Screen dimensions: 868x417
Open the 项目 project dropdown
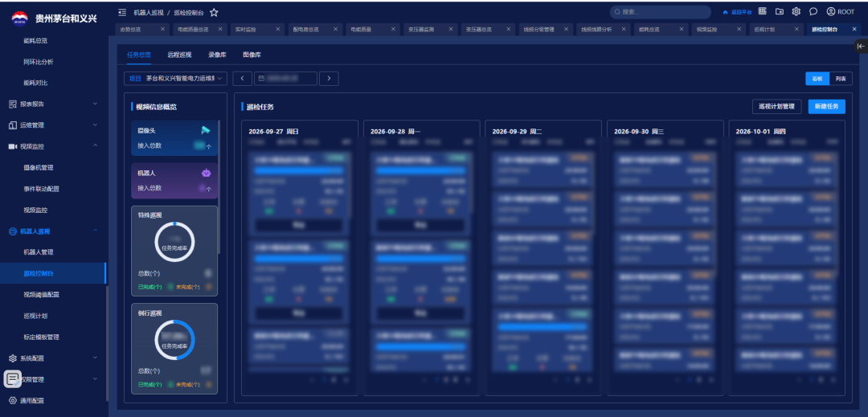point(175,79)
